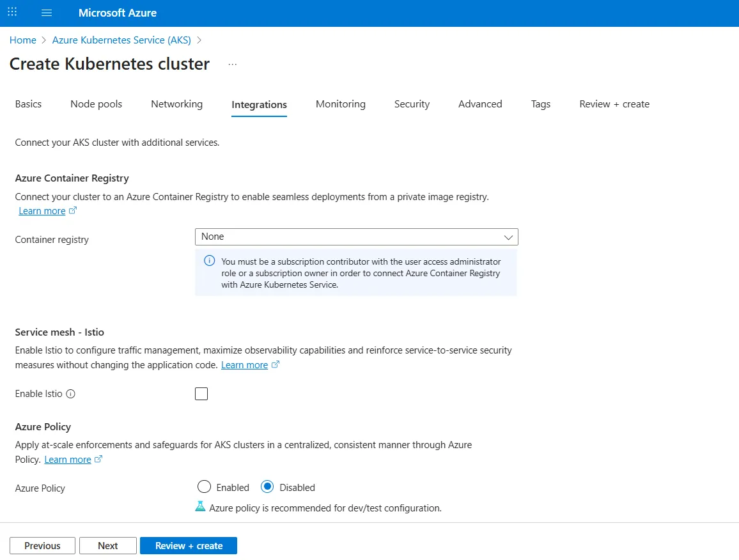Image resolution: width=739 pixels, height=560 pixels.
Task: Click 'Azure policy is recommended for dev/test configuration.' text
Action: [325, 508]
